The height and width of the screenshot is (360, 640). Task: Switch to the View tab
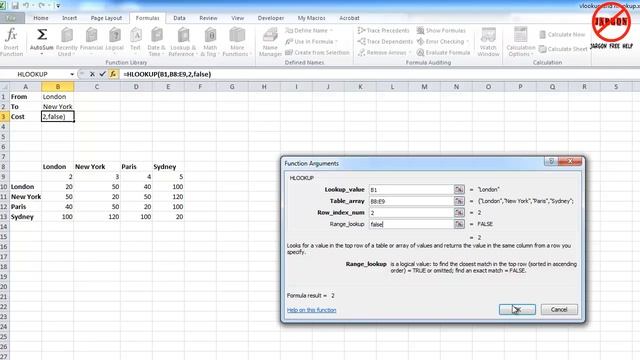(238, 18)
